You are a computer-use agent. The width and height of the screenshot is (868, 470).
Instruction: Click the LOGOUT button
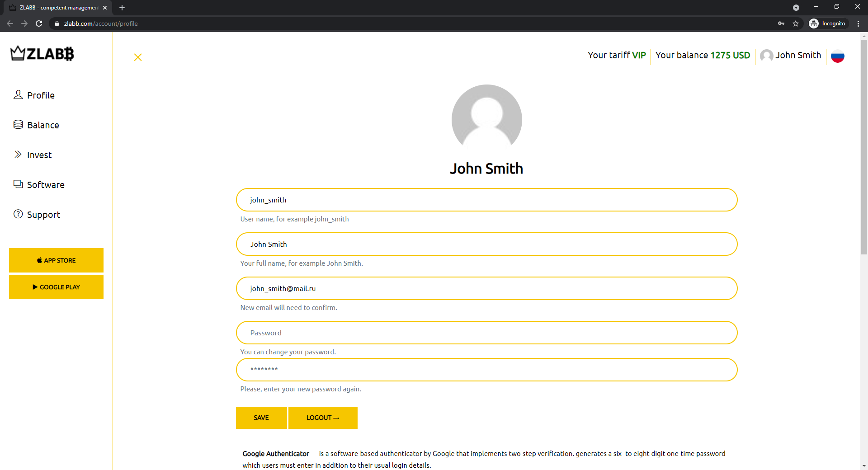point(323,418)
